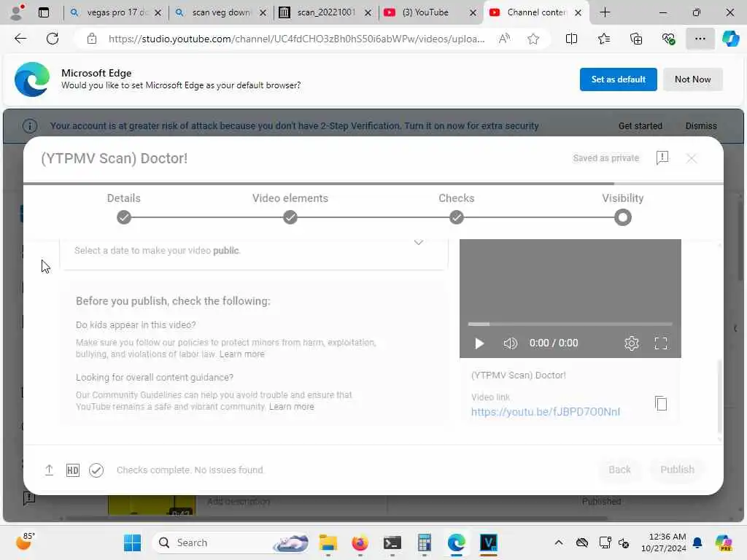747x560 pixels.
Task: Open Collections icon
Action: 636,39
